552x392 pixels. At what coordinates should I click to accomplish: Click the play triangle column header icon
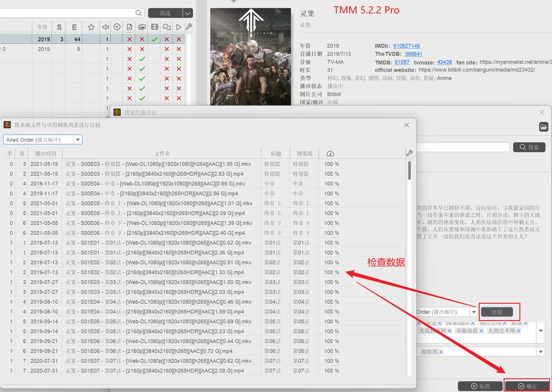pos(179,27)
